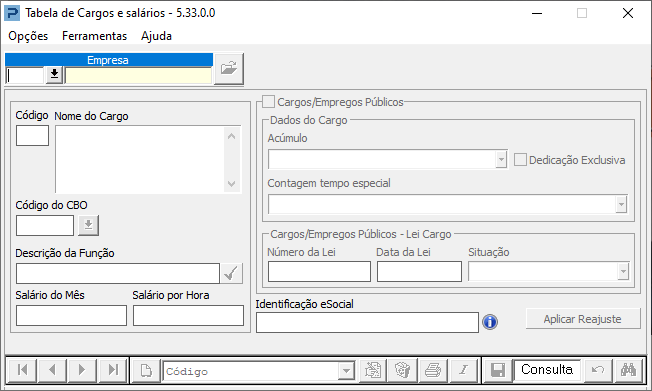Screen dimensions: 652x391
Task: Toggle the Cargos/Empregos Públicos checkbox
Action: (x=268, y=101)
